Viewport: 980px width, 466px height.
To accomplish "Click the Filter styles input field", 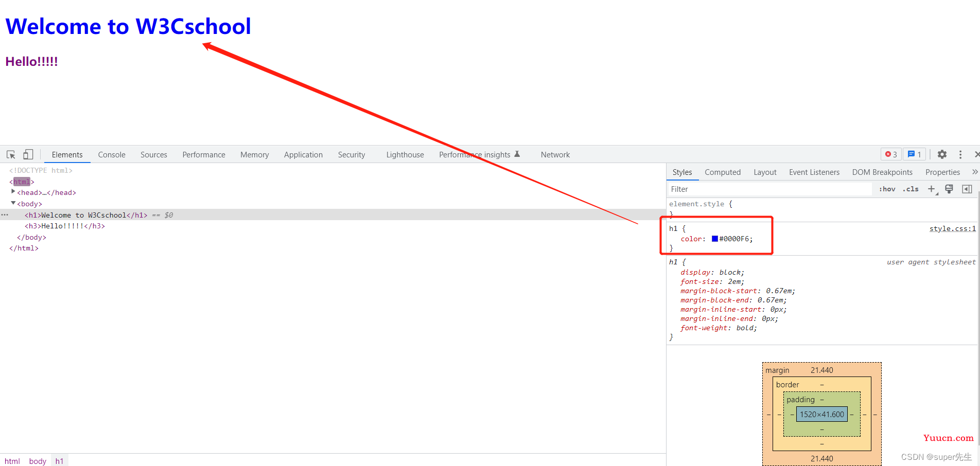I will pos(770,189).
